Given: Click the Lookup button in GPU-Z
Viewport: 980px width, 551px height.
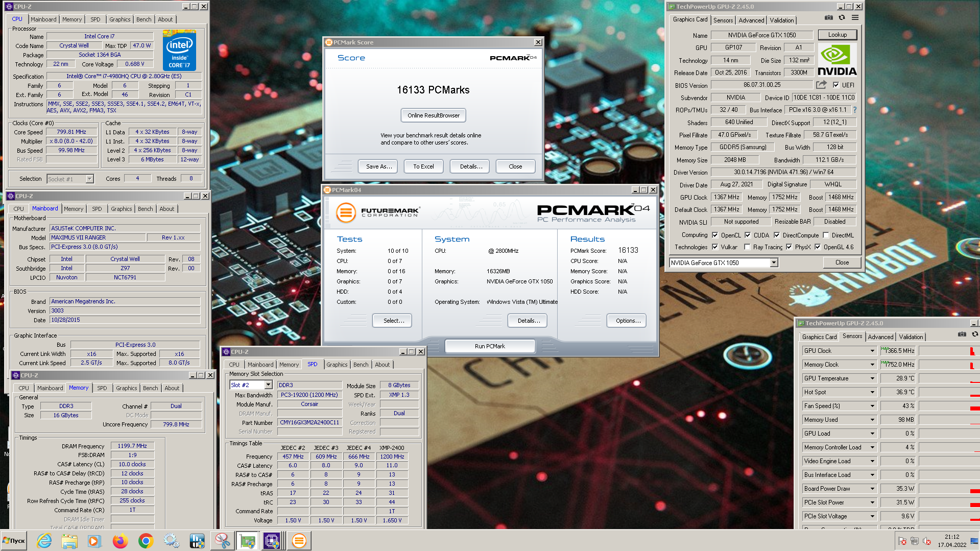Looking at the screenshot, I should pyautogui.click(x=838, y=35).
